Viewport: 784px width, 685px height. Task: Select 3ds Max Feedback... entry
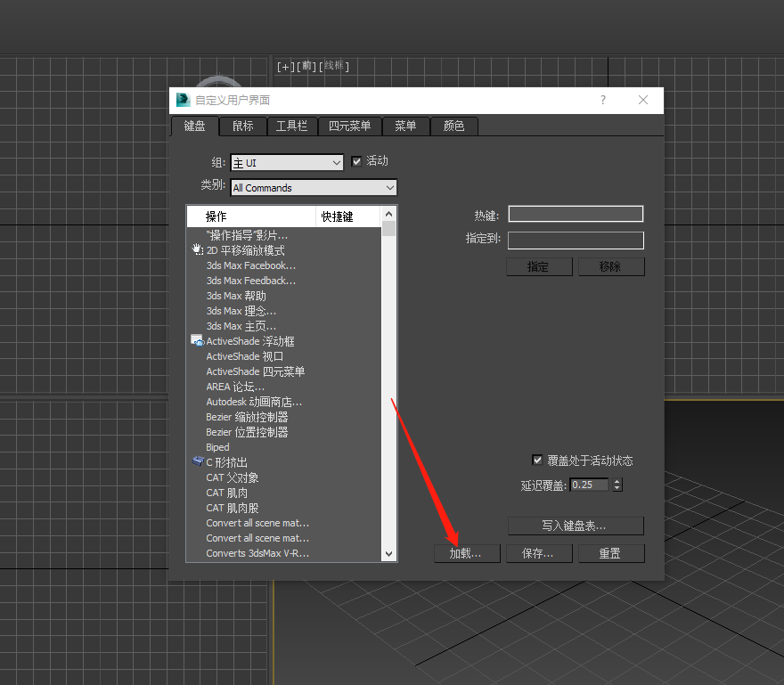tap(250, 281)
